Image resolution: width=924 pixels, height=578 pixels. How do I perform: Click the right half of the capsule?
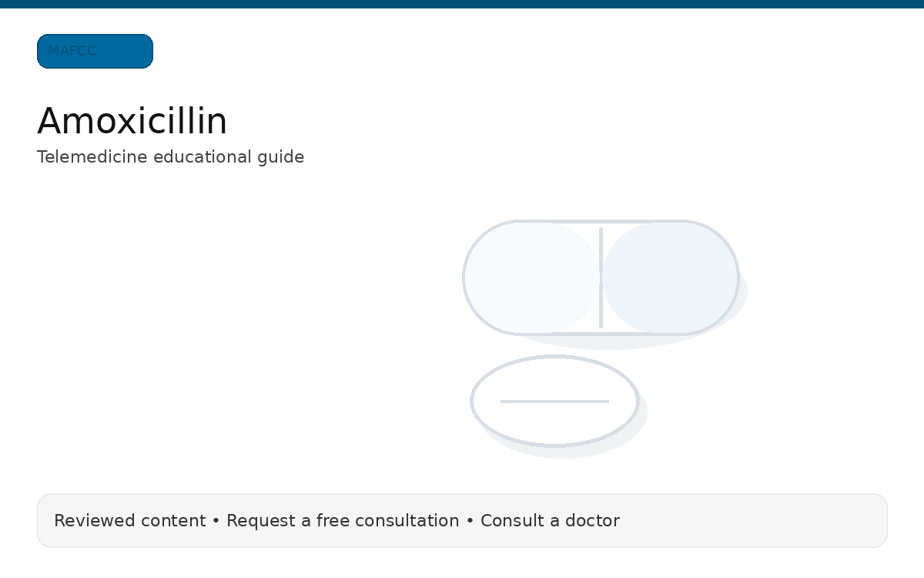coord(670,277)
